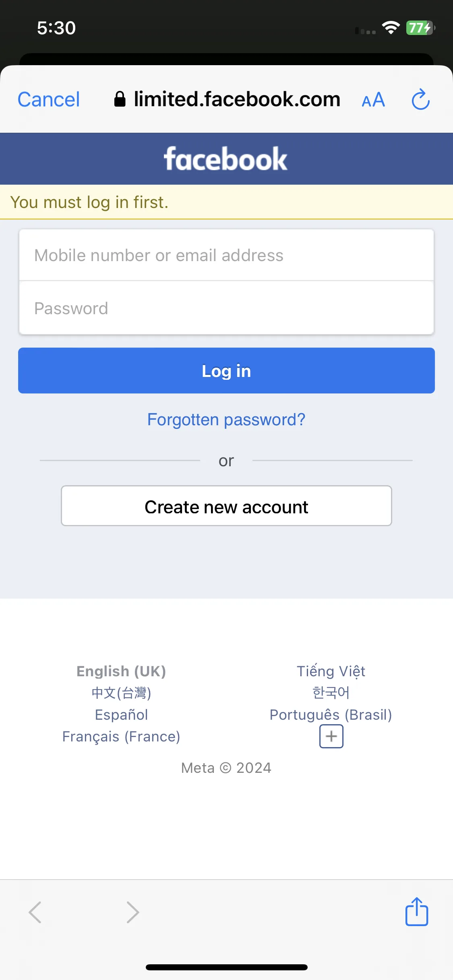
Task: Expand more languages with plus icon
Action: 331,736
